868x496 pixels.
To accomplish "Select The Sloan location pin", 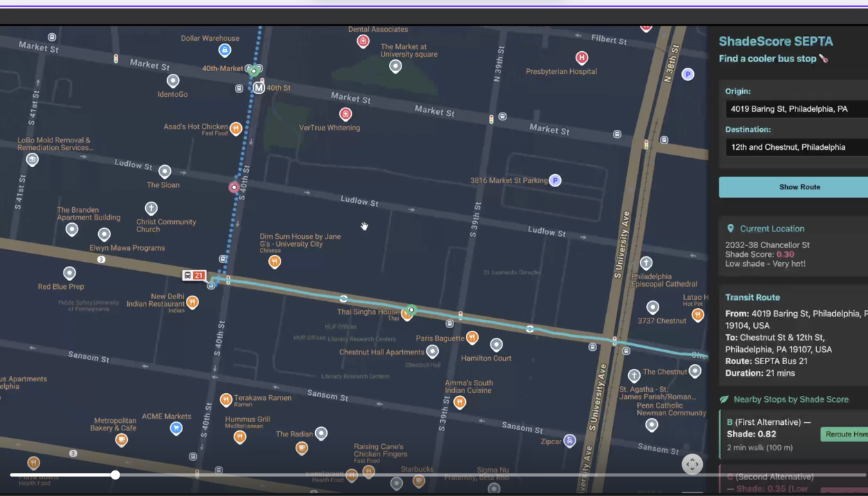I will [x=164, y=171].
